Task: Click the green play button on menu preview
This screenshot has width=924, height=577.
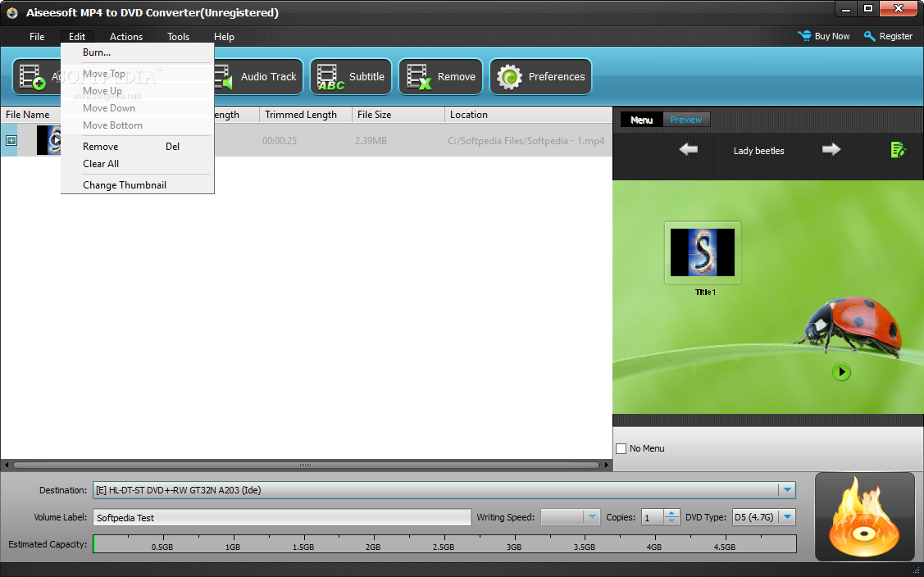Action: point(841,372)
